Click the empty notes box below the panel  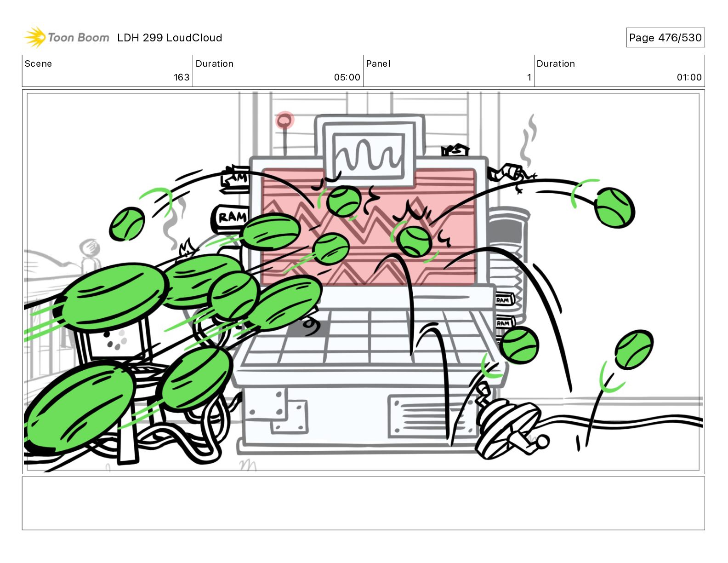363,503
